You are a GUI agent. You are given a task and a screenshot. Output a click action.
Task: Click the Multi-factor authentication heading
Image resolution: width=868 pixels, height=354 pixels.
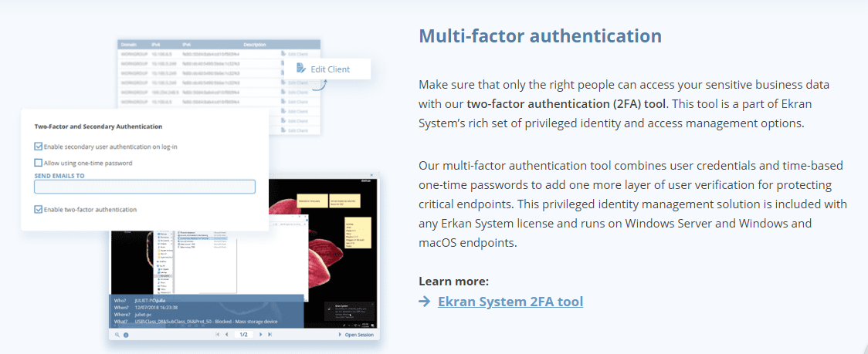tap(541, 36)
